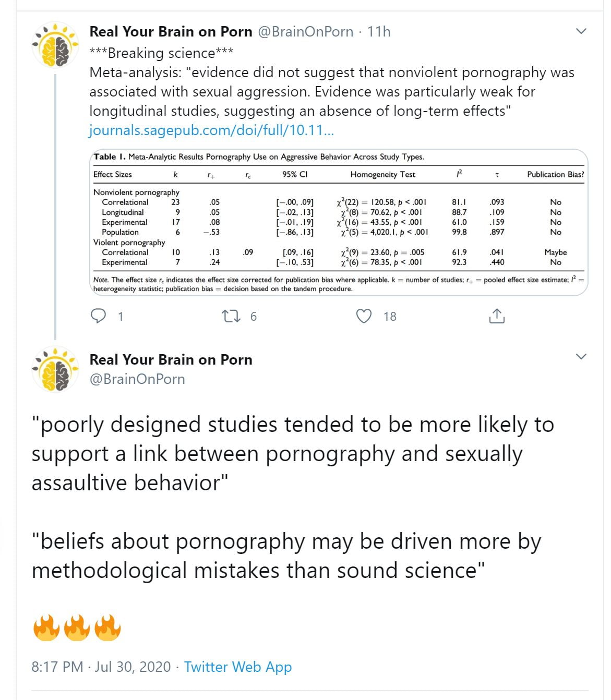Click the first fire emoji
Screen dimensions: 611x700
pos(46,627)
